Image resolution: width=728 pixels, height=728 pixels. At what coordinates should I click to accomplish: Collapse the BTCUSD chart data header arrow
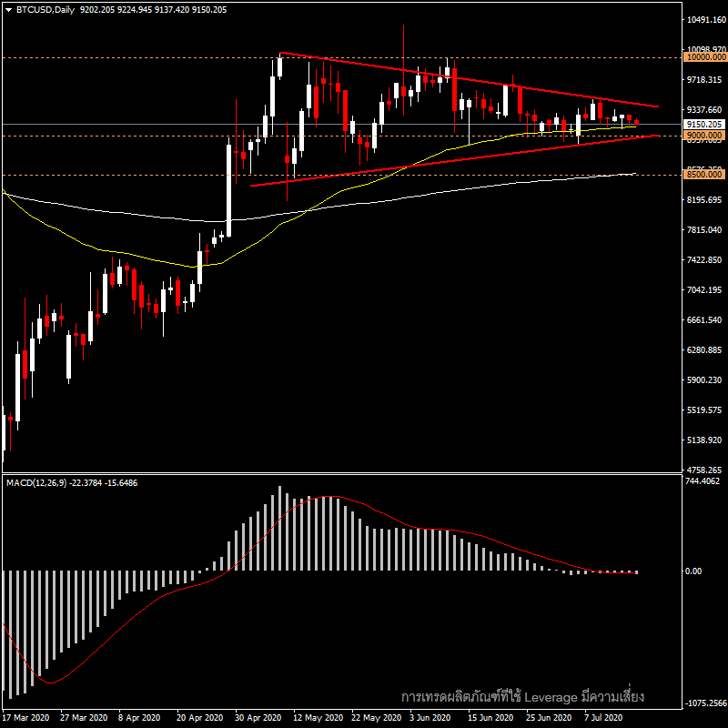pos(8,10)
